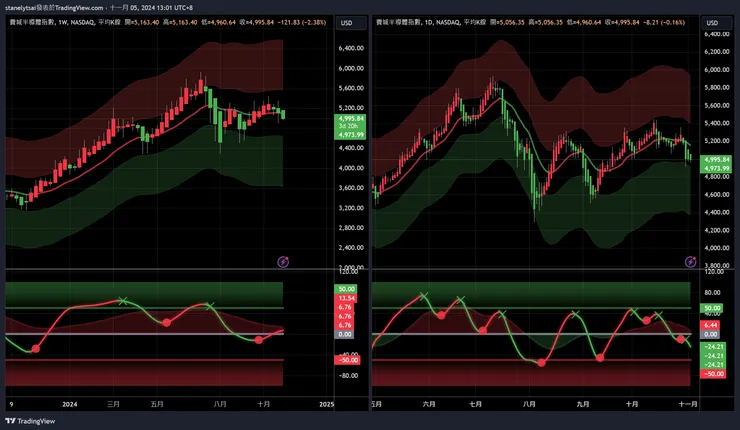Click 3,200.00 on weekly price axis

click(351, 208)
